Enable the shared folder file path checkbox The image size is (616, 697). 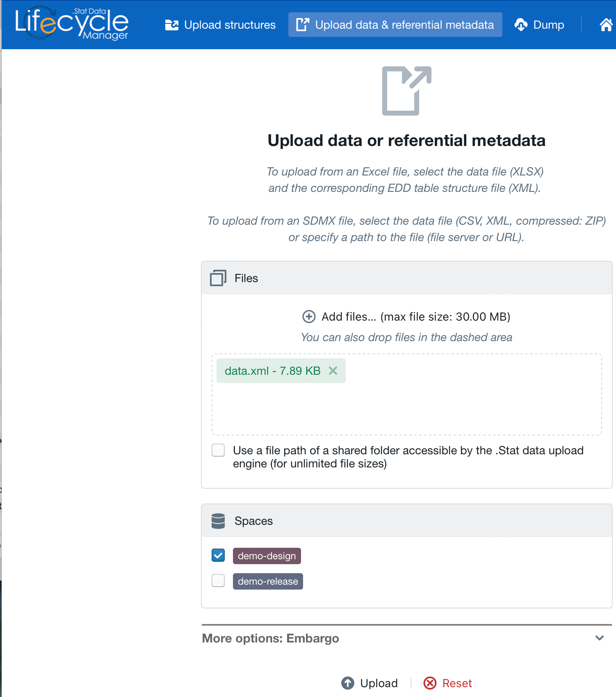click(218, 450)
